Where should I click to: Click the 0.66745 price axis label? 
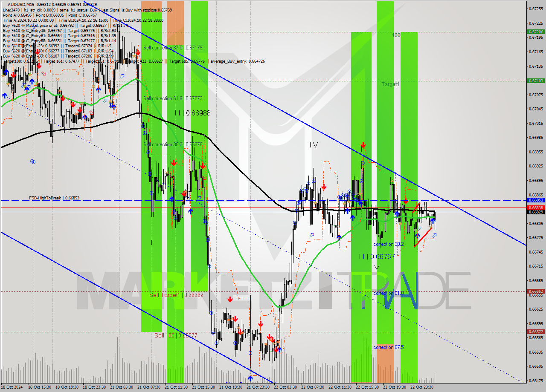[536, 252]
